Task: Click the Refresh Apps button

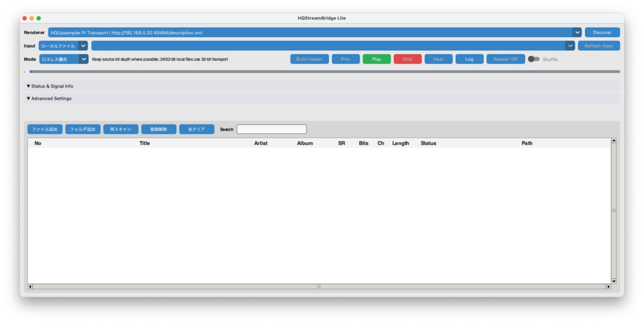Action: [599, 46]
